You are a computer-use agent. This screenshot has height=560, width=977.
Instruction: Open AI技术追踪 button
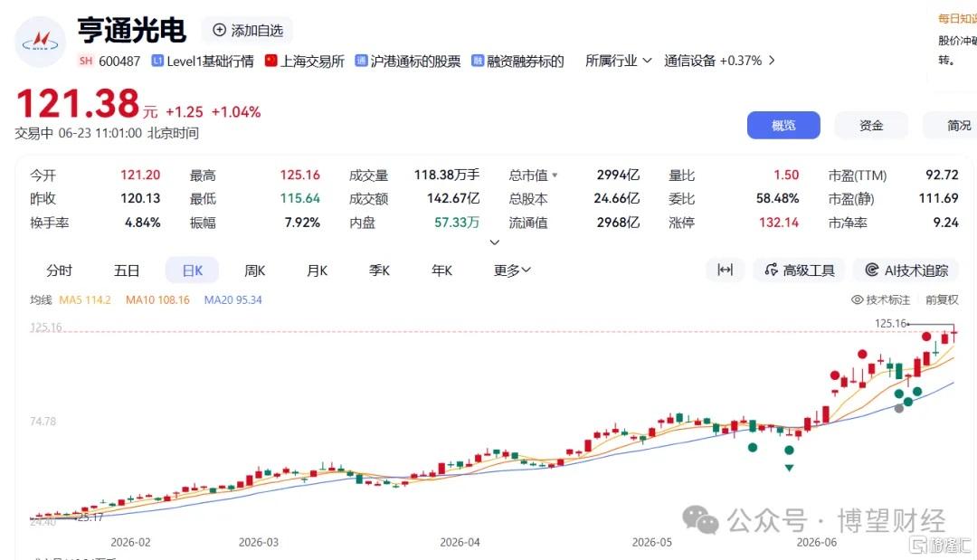pos(906,270)
